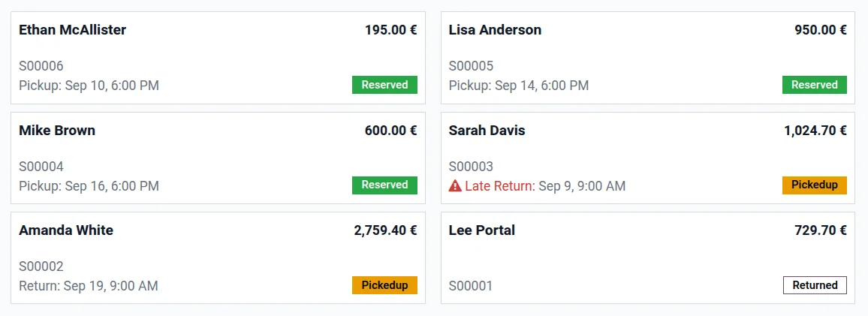Click the Late Return warning triangle icon

(455, 186)
